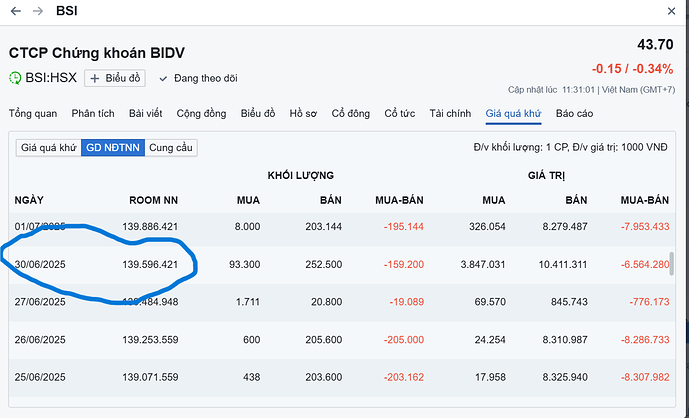Add chart with the Biểu đồ plus button
Viewport: 689px width, 418px height.
pos(115,78)
